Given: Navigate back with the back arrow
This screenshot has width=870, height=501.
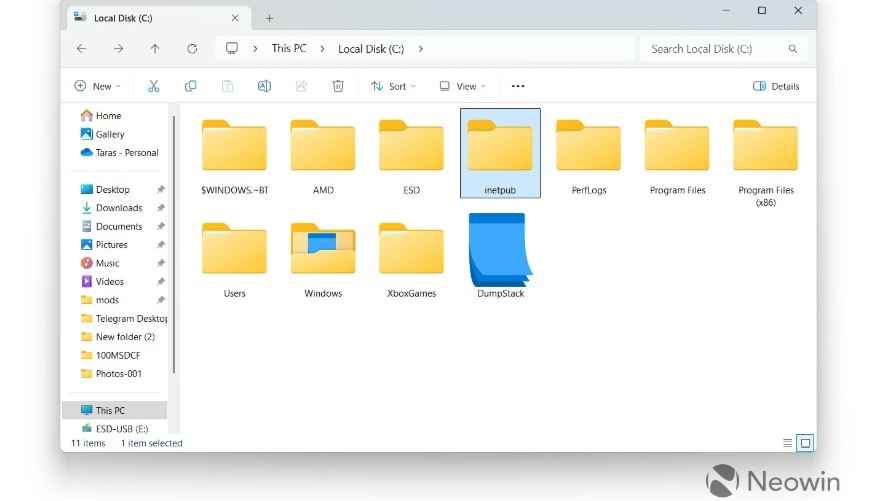Looking at the screenshot, I should (81, 48).
